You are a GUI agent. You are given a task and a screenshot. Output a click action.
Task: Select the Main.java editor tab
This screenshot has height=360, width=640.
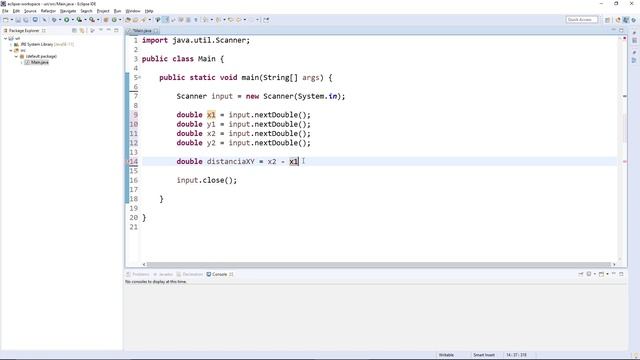pyautogui.click(x=142, y=31)
